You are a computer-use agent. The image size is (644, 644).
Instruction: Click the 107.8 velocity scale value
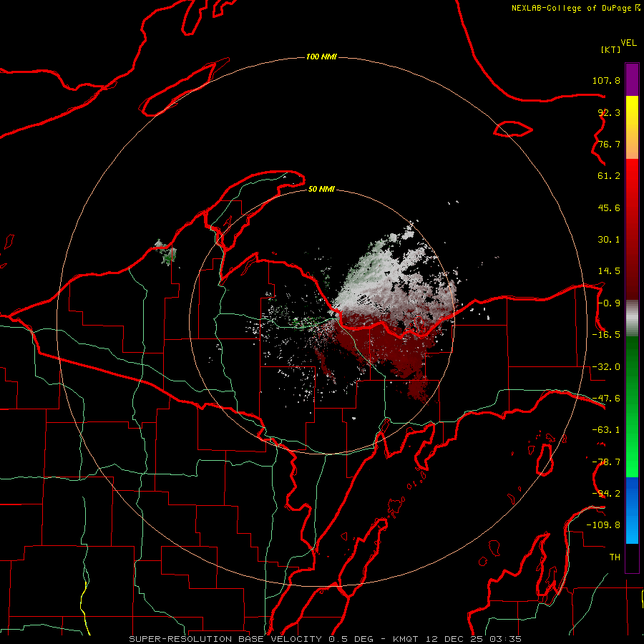tap(606, 80)
